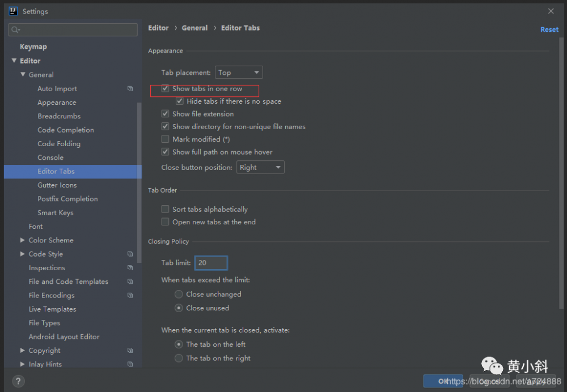Screen dimensions: 567x392
Task: Click General in the breadcrumb path
Action: [194, 28]
